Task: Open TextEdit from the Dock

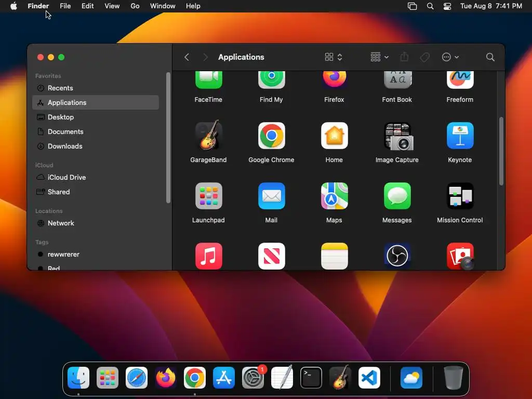Action: pos(282,377)
